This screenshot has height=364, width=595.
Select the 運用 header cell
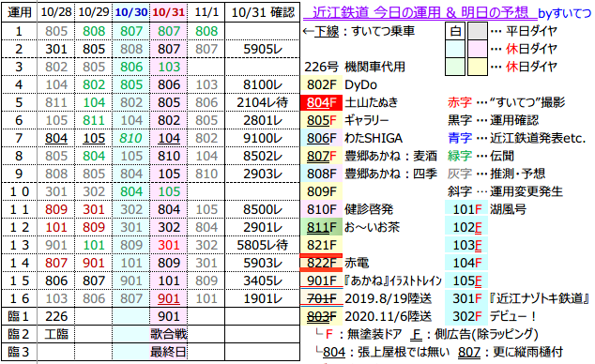click(19, 12)
